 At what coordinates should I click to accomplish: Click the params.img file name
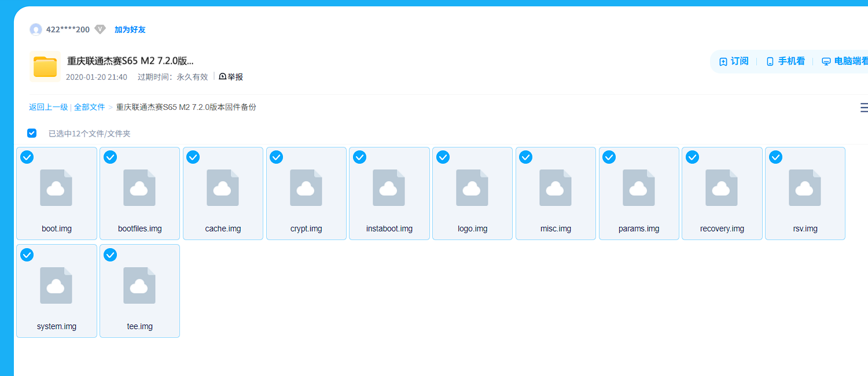(639, 228)
